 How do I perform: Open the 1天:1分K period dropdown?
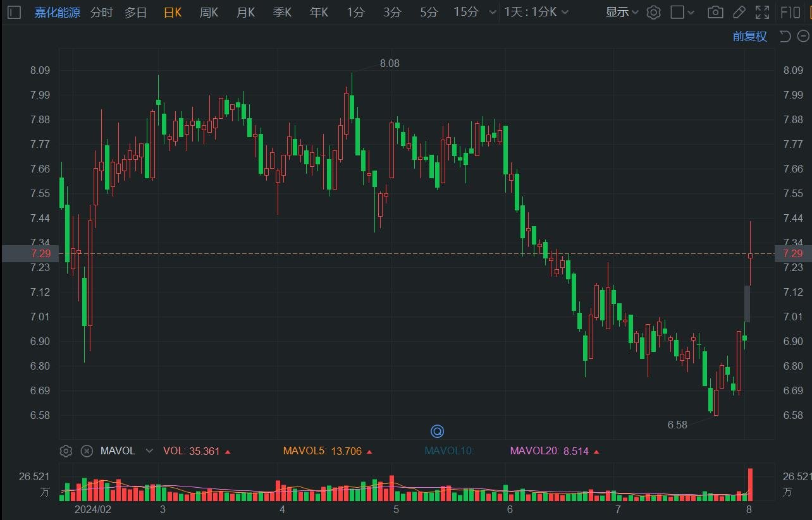(x=536, y=12)
